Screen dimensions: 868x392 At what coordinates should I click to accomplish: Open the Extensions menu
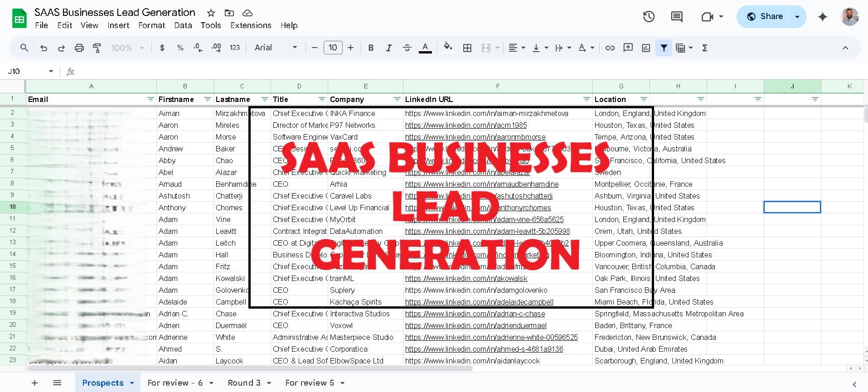[x=250, y=25]
